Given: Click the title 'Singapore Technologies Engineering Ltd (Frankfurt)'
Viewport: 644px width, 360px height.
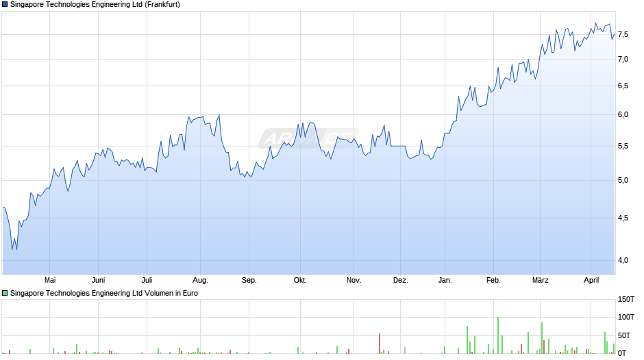Looking at the screenshot, I should tap(95, 5).
